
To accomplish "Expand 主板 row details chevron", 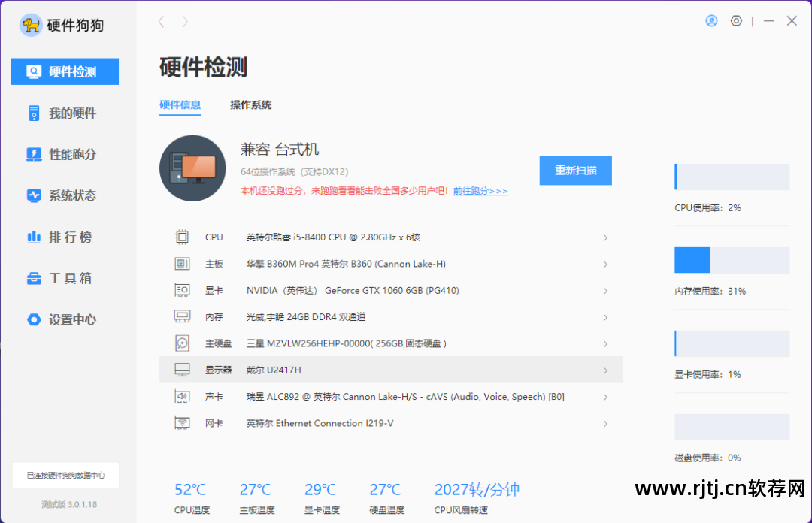I will tap(605, 264).
